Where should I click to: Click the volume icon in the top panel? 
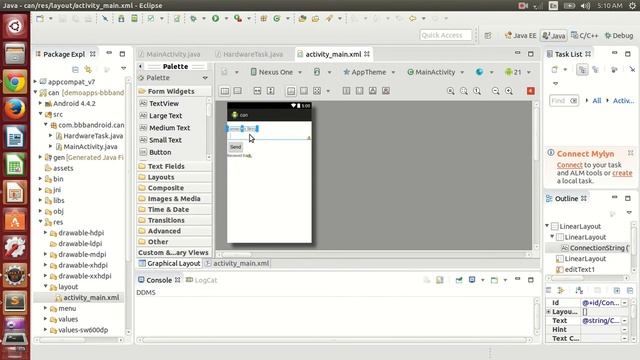pos(585,6)
